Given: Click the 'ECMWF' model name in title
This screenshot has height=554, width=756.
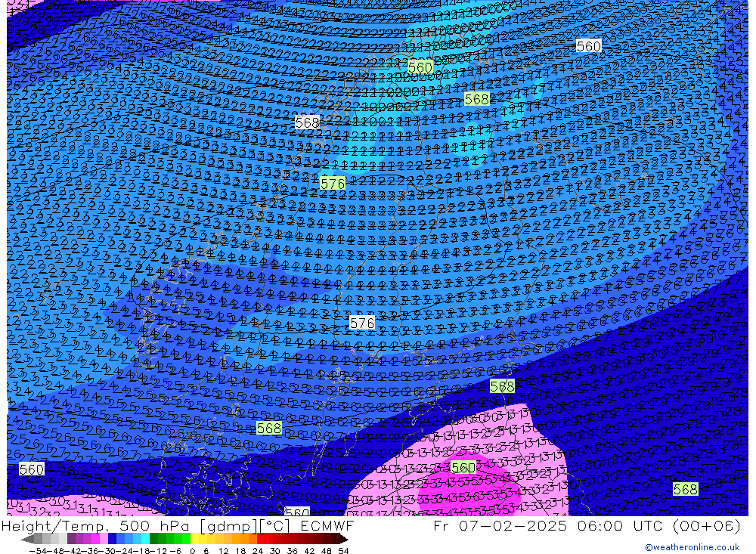Looking at the screenshot, I should [x=327, y=525].
